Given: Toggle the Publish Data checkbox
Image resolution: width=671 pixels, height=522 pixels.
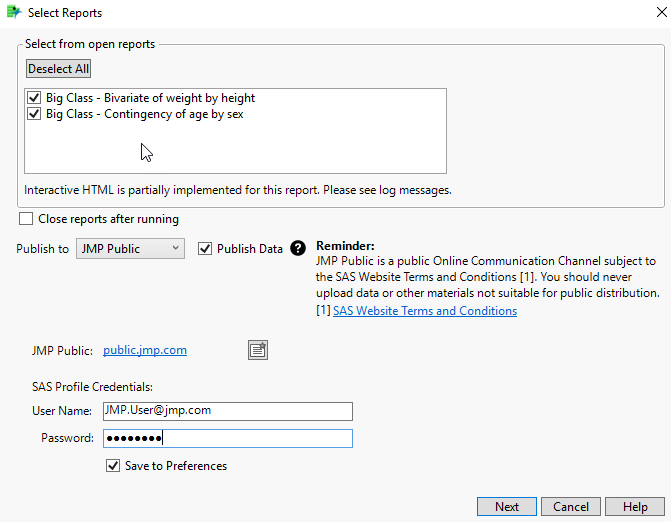Looking at the screenshot, I should (205, 248).
